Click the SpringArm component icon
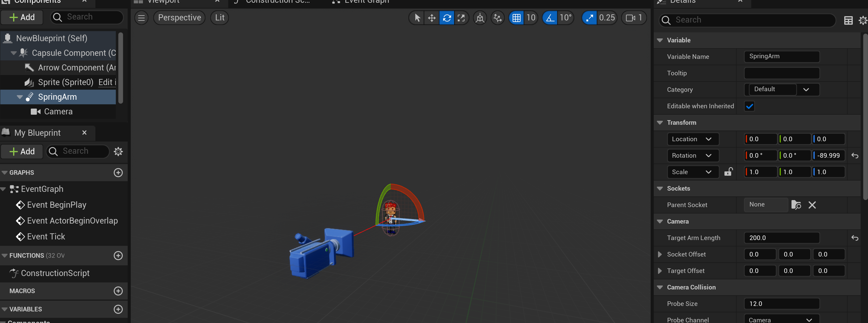 tap(30, 97)
